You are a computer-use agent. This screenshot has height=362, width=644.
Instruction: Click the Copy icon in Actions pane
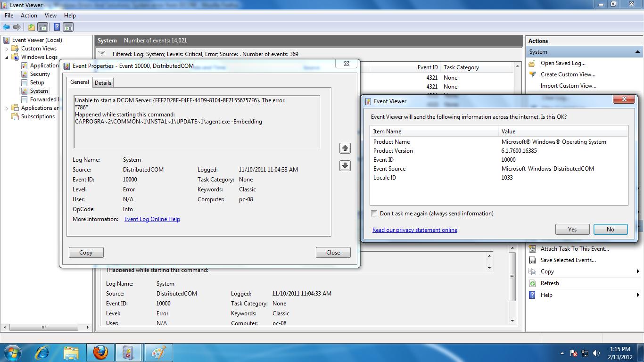click(532, 271)
